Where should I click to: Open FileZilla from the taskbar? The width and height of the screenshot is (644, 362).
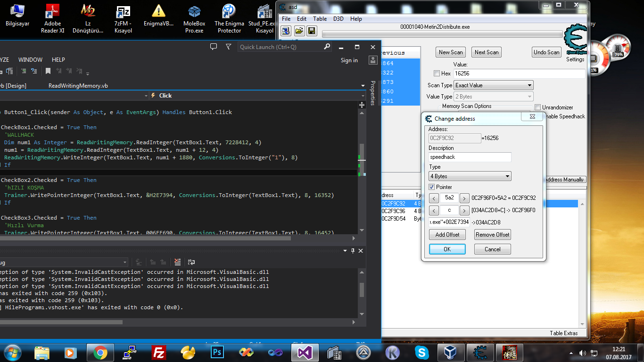point(158,352)
